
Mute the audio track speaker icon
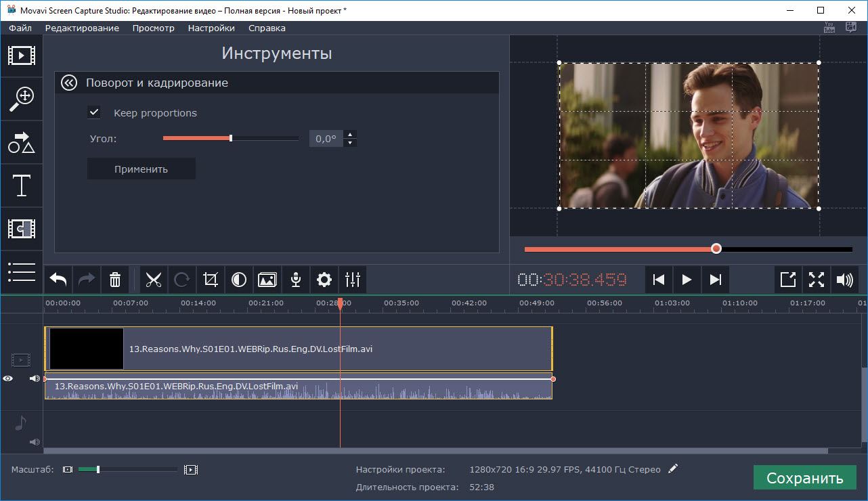35,442
